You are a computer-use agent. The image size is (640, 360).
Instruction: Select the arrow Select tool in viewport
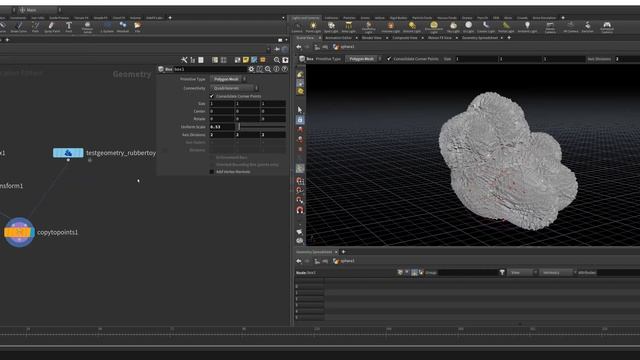pos(300,110)
